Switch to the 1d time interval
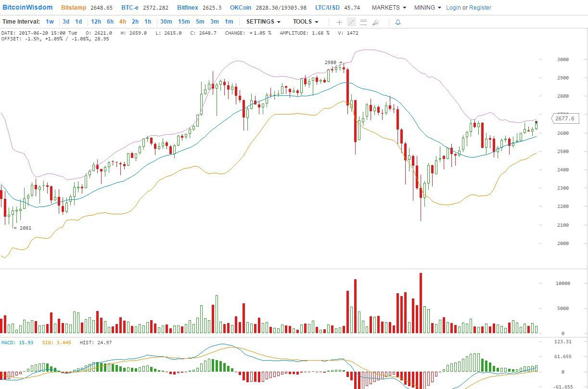 click(78, 22)
